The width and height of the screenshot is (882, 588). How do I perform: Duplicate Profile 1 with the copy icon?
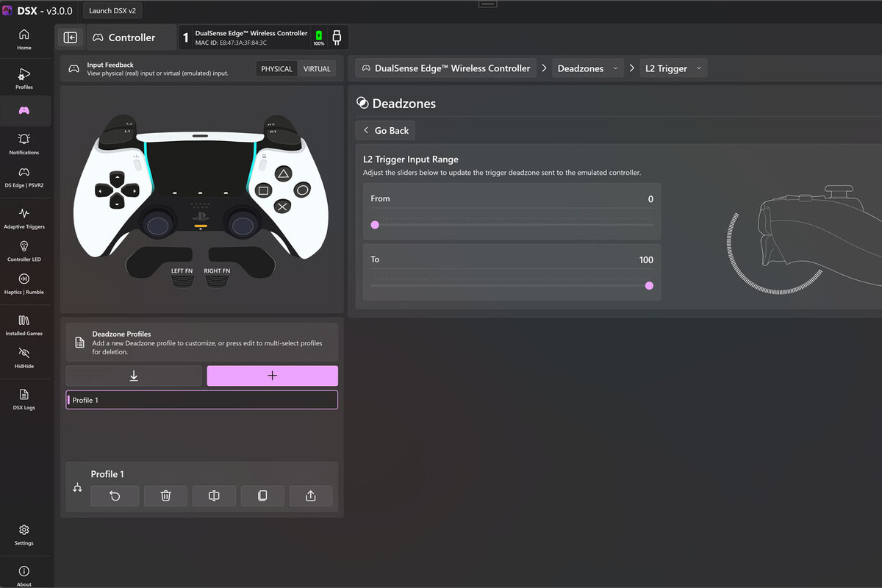click(262, 496)
